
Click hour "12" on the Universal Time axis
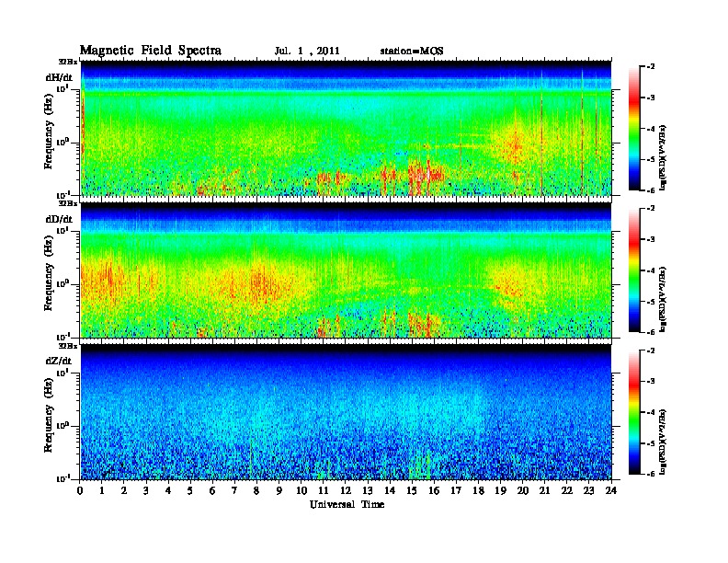(x=346, y=490)
